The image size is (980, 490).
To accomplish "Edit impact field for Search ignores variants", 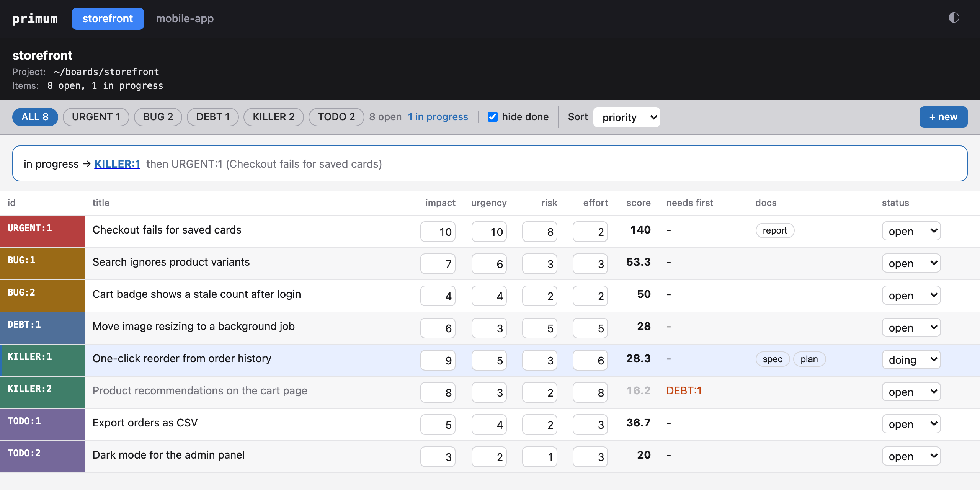I will point(438,264).
